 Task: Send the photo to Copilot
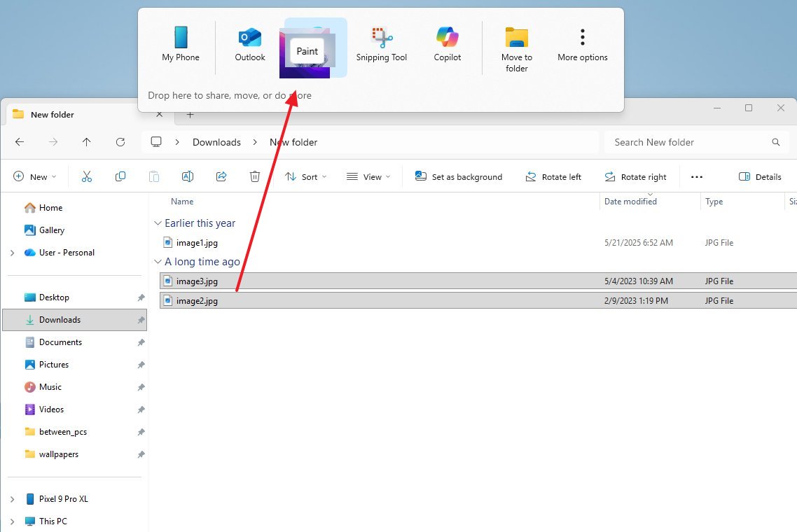pyautogui.click(x=447, y=42)
